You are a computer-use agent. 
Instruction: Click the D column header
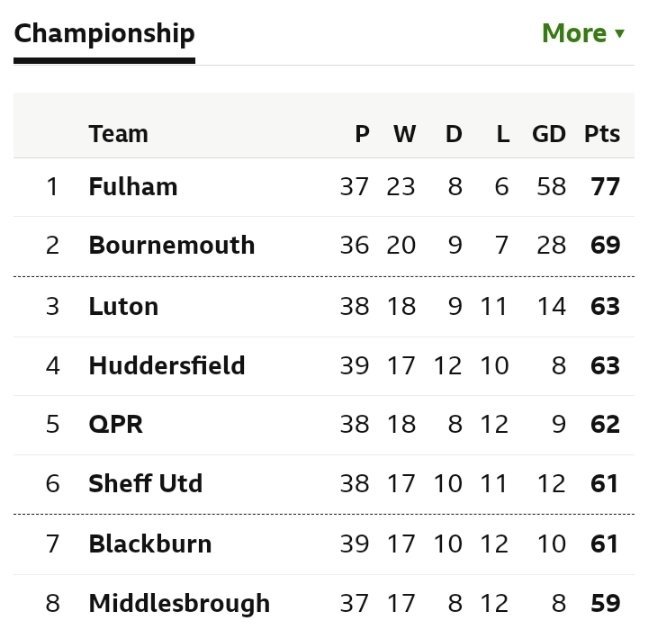pos(454,134)
